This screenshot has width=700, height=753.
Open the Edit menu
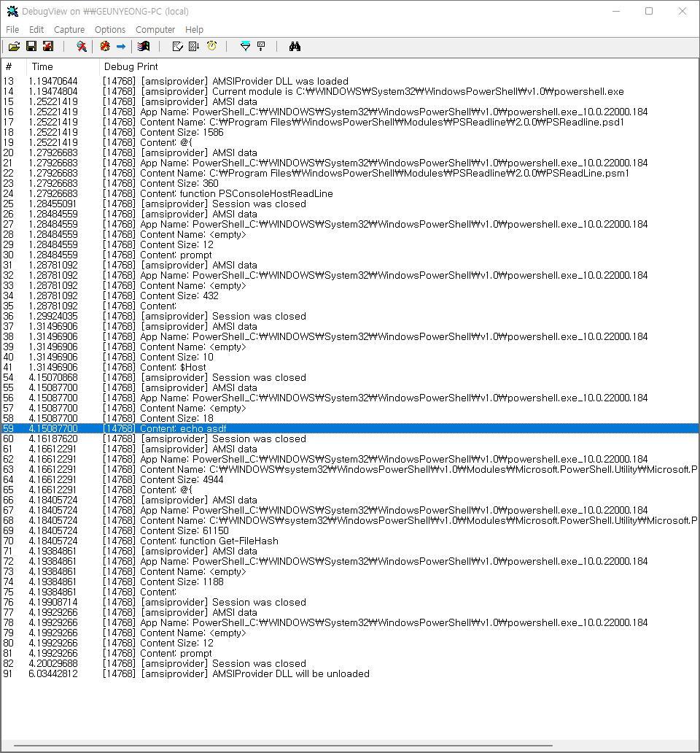[36, 30]
